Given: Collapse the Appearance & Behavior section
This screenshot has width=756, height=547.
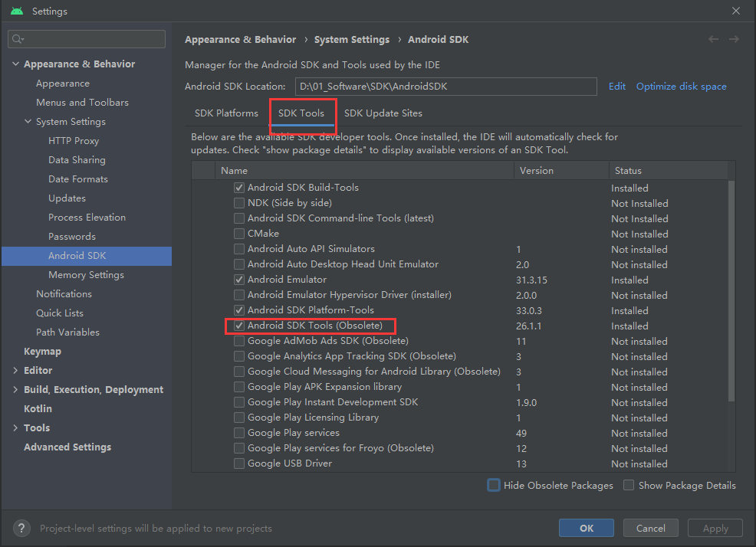Looking at the screenshot, I should 16,64.
